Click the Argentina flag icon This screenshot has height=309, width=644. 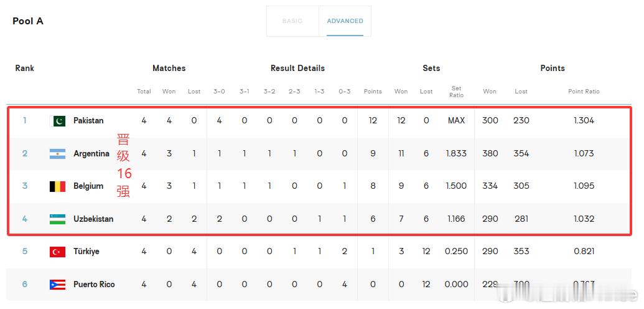(x=57, y=154)
